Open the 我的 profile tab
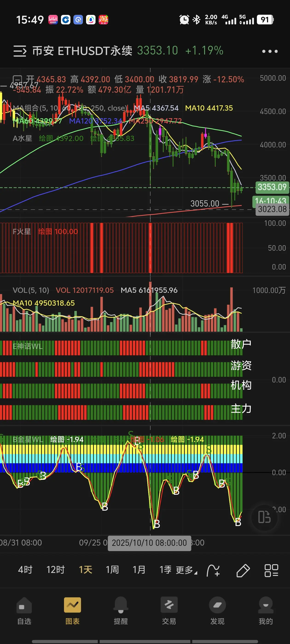Viewport: 290px width, 644px height. pos(266,610)
